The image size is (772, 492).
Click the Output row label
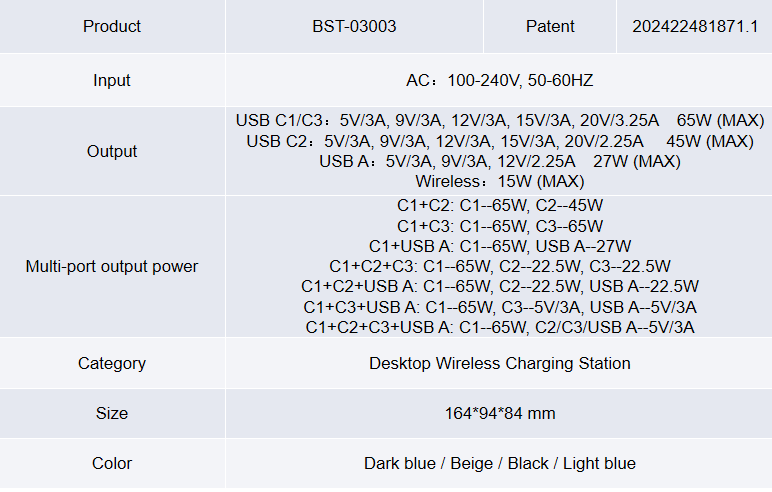tap(112, 151)
